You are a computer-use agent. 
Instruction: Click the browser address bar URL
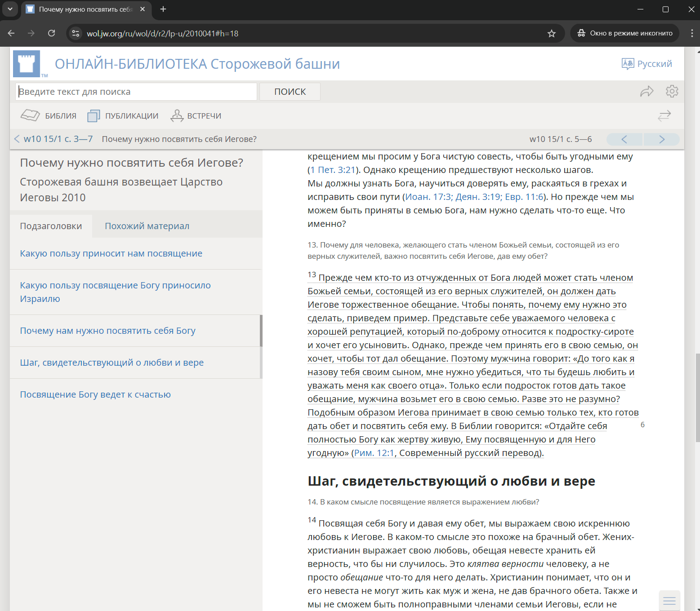pos(162,33)
